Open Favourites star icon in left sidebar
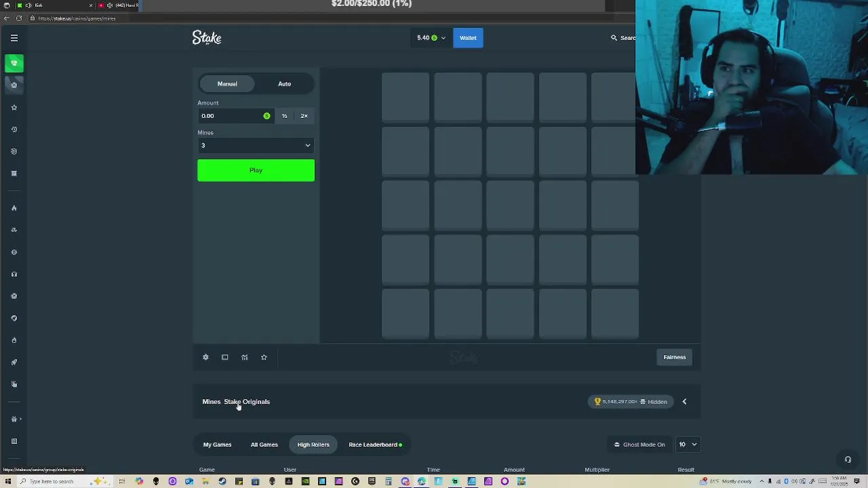 click(x=14, y=107)
